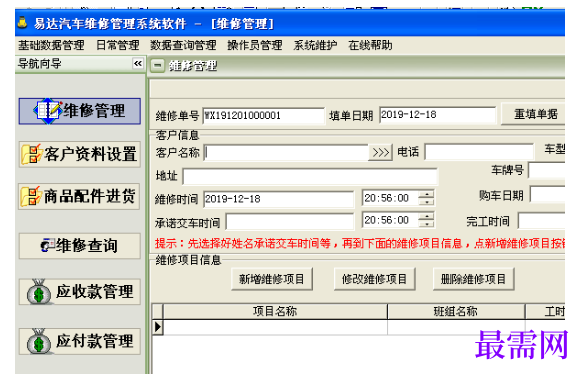Increase 维修时间 time with up spinner
The height and width of the screenshot is (376, 587).
[x=426, y=194]
